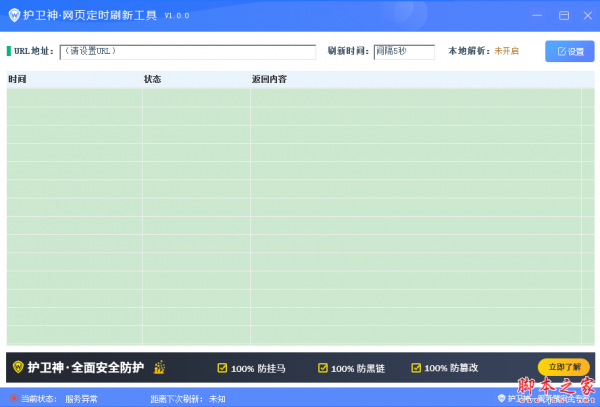Click the golden flame icon in banner
The width and height of the screenshot is (600, 407).
pos(159,367)
